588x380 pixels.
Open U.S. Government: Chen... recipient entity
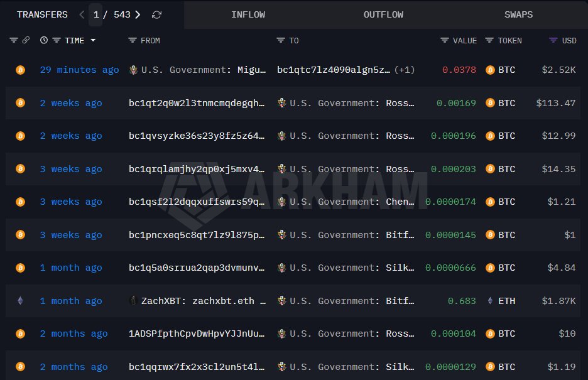(x=346, y=202)
